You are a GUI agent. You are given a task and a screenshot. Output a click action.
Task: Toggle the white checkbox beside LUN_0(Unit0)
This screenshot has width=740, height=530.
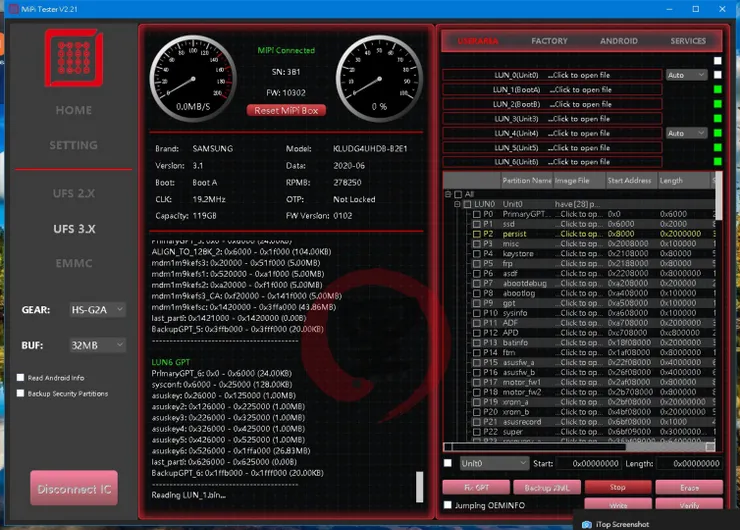[x=717, y=75]
